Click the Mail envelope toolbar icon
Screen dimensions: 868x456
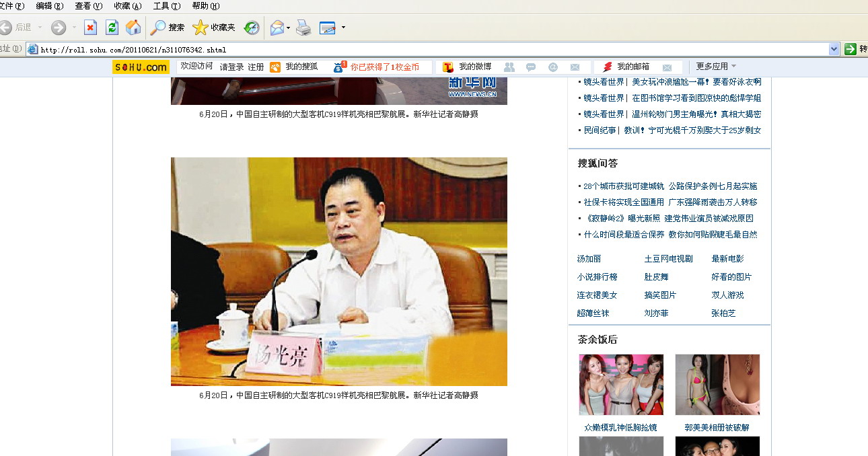(x=277, y=28)
